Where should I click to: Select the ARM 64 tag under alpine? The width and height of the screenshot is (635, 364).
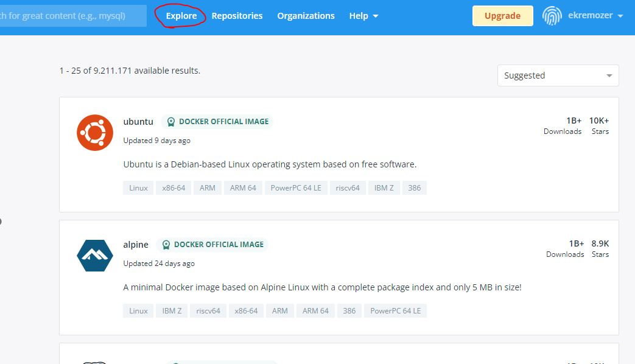[x=315, y=311]
